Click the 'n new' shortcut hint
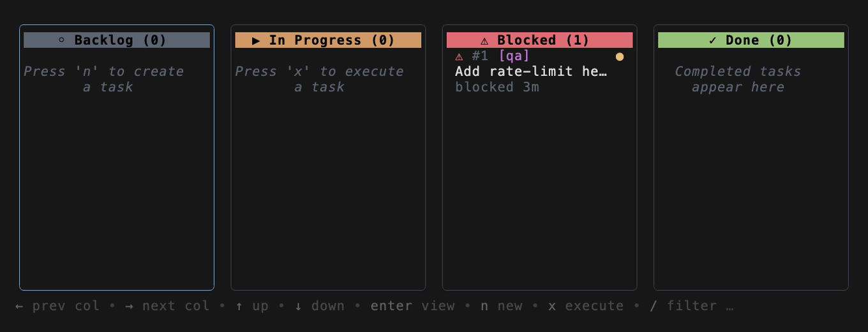 coord(502,306)
